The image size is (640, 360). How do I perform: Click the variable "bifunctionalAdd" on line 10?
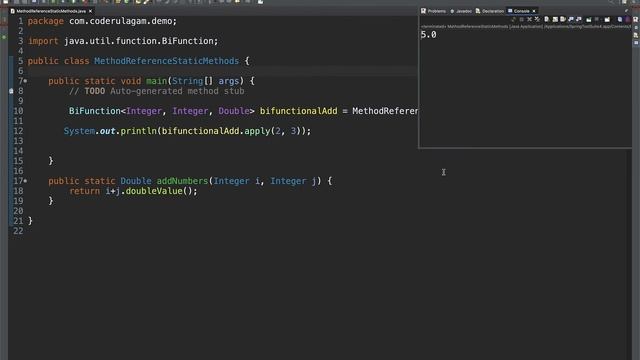[298, 111]
